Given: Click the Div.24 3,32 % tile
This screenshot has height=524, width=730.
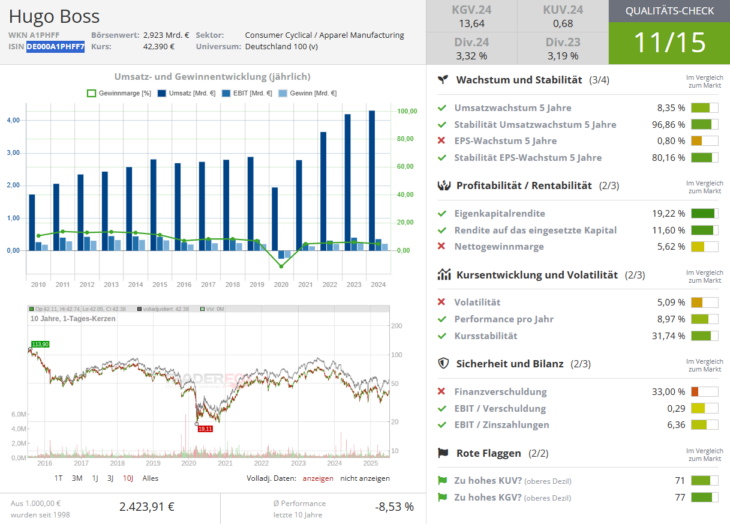Looking at the screenshot, I should click(472, 48).
